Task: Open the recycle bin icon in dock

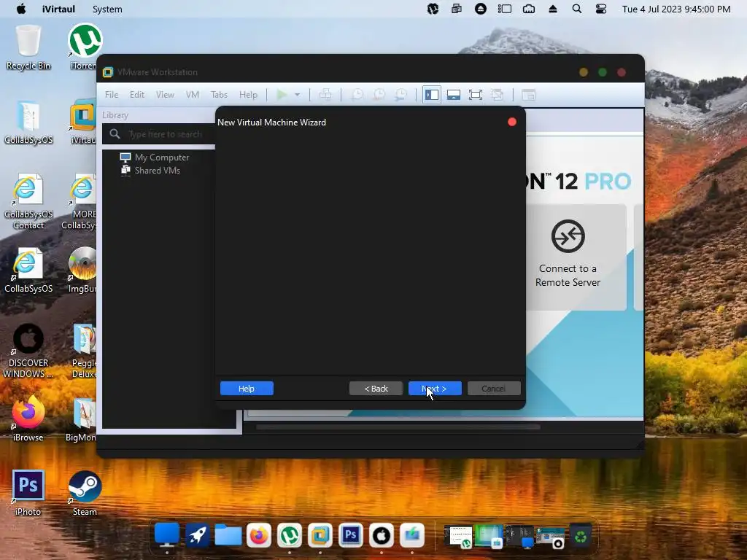Action: tap(581, 536)
